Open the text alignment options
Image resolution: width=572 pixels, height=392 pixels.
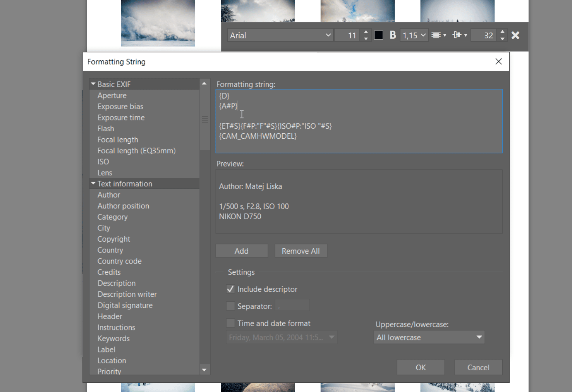tap(438, 35)
